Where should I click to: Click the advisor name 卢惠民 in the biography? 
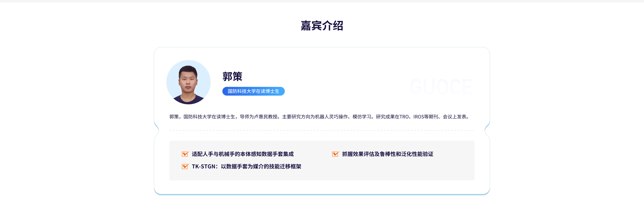coord(261,117)
